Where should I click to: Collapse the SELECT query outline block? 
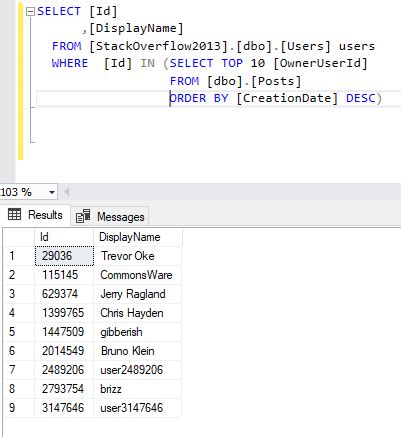[30, 12]
